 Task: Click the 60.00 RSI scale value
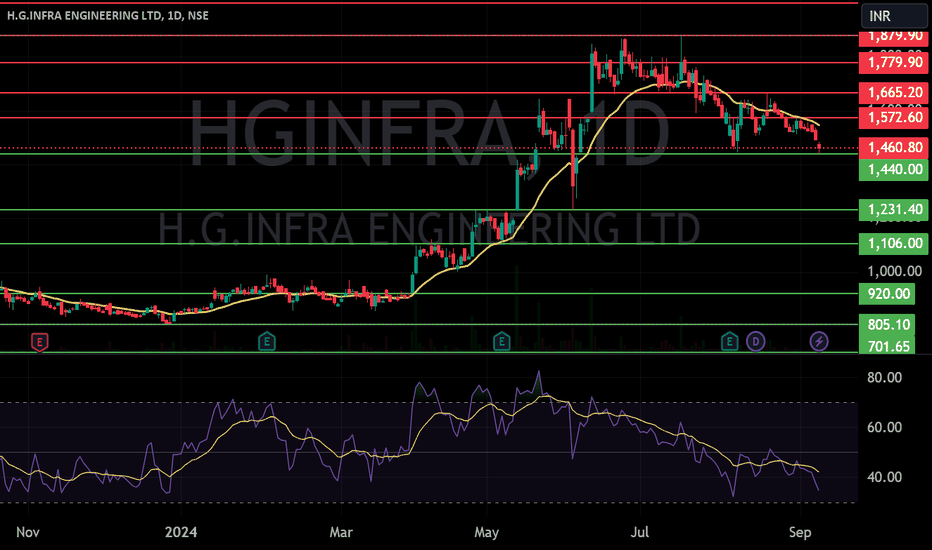pos(884,428)
